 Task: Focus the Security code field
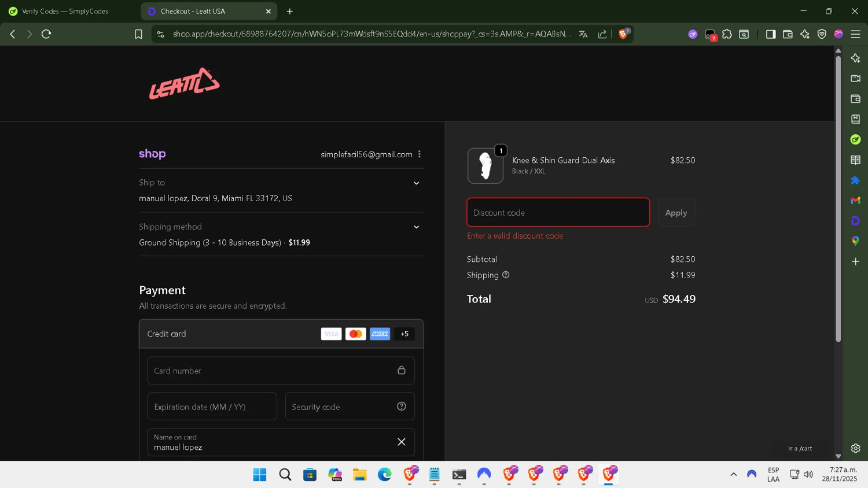coord(350,406)
